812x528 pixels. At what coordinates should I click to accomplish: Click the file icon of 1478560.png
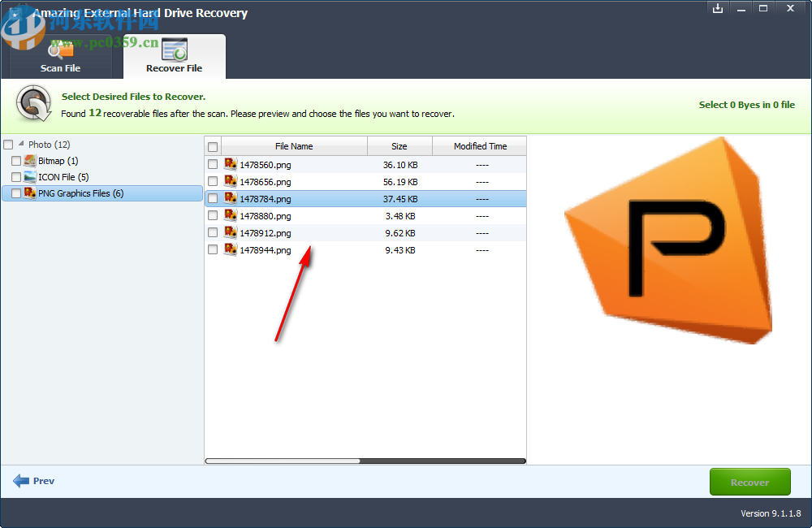[231, 164]
